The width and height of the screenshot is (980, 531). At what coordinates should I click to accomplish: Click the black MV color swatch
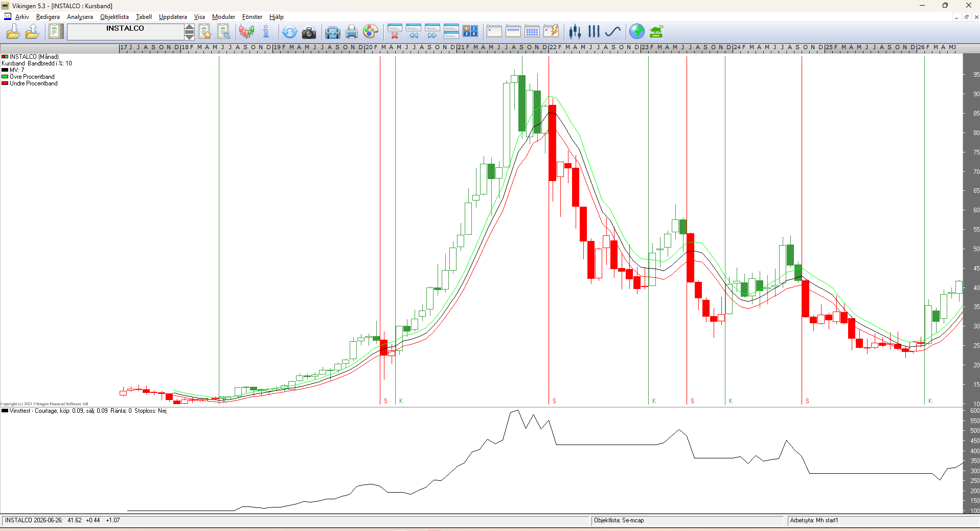pos(5,70)
